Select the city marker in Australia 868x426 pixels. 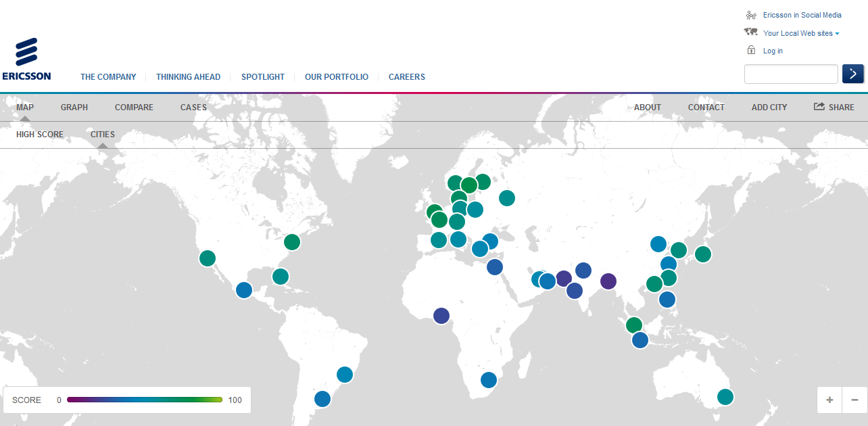coord(725,397)
